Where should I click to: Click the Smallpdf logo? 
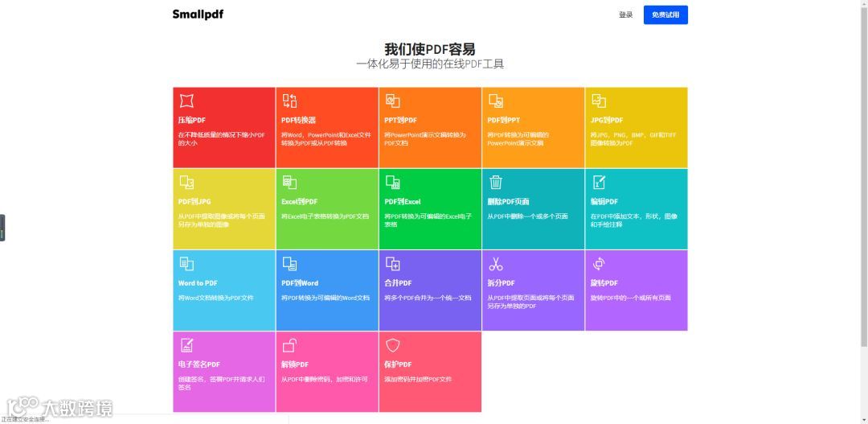[198, 14]
